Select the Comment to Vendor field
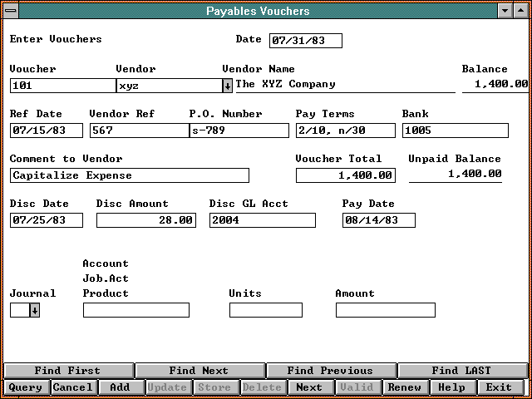This screenshot has height=399, width=532. click(x=129, y=175)
